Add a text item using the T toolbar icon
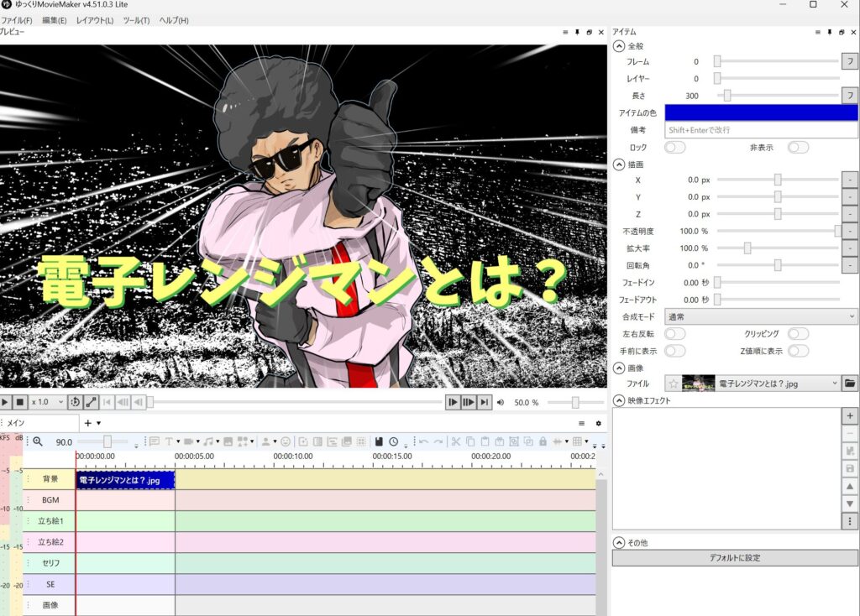 pos(169,441)
